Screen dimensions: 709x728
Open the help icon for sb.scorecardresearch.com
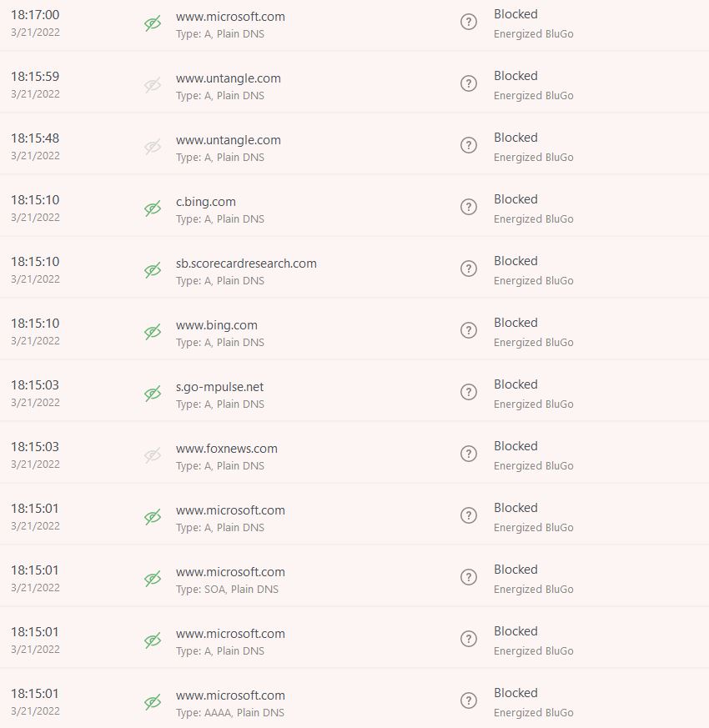point(469,269)
